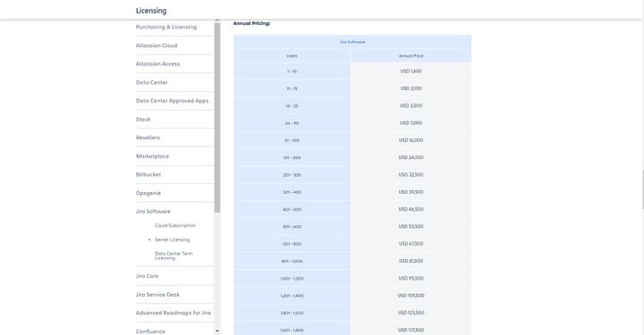Click the 'USD 123,500' price cell

411,313
